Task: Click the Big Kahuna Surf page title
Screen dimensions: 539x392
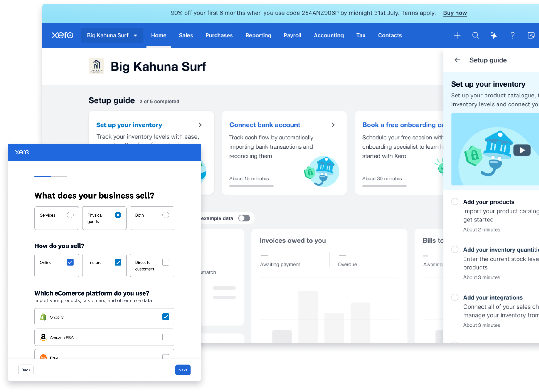Action: 158,66
